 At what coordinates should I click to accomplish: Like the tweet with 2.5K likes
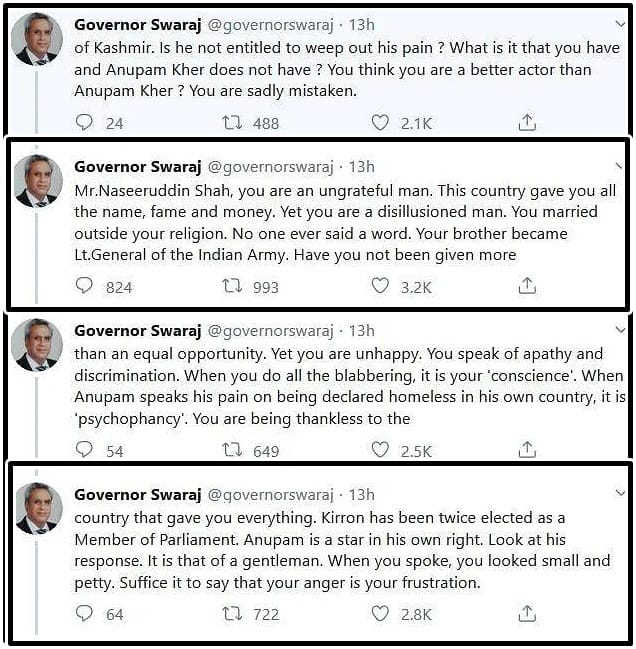click(380, 451)
